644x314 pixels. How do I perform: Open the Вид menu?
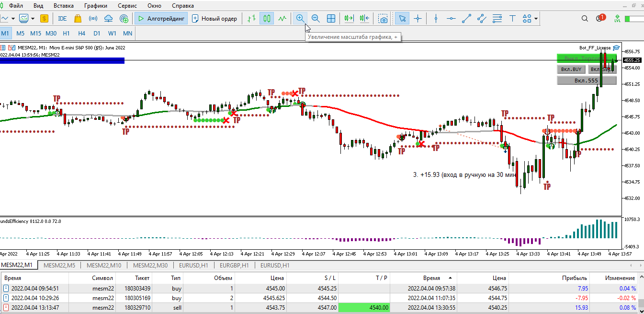[39, 6]
